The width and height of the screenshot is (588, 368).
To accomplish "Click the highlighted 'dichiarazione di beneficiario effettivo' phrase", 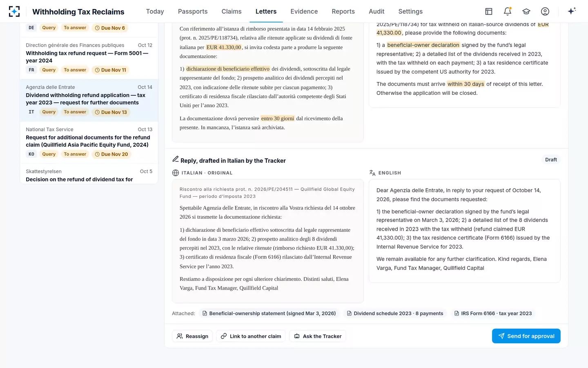I will [228, 69].
